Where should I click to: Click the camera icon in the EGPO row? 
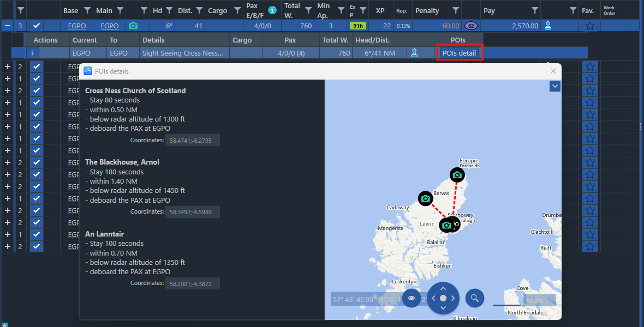(133, 26)
